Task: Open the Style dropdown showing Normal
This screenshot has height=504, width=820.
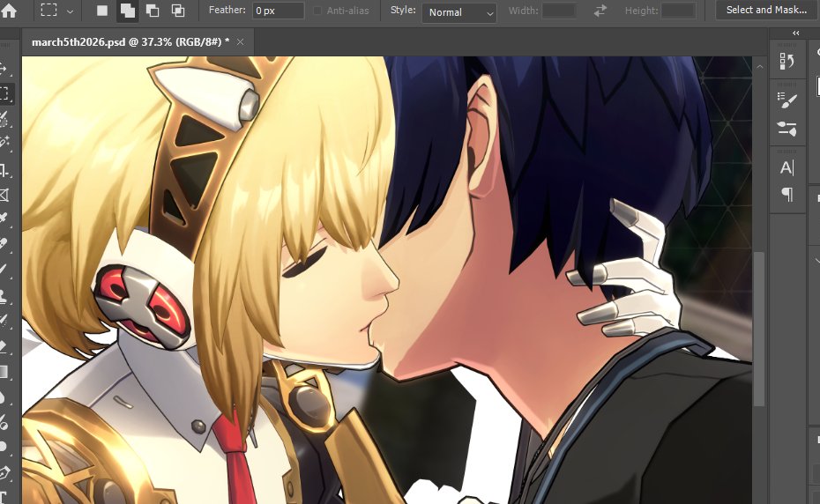Action: [x=459, y=12]
